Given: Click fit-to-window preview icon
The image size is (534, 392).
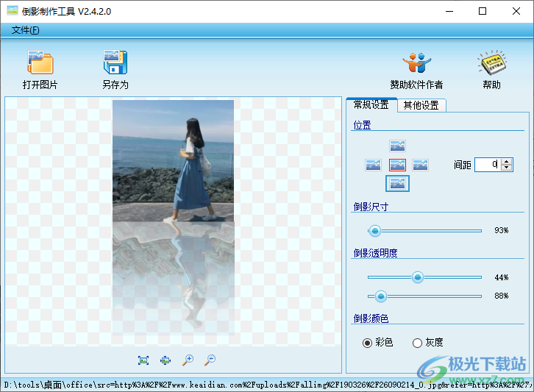Looking at the screenshot, I should point(143,360).
